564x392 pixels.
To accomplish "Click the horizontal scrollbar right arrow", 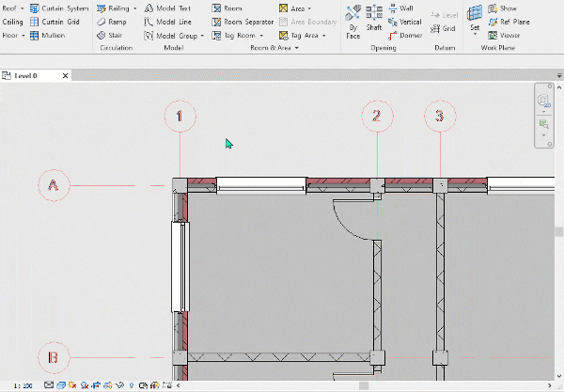I will pyautogui.click(x=550, y=385).
